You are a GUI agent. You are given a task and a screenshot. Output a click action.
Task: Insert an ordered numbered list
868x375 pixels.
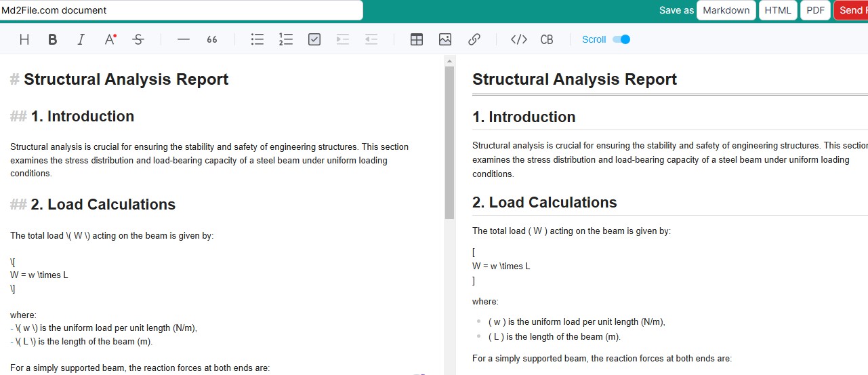[286, 39]
